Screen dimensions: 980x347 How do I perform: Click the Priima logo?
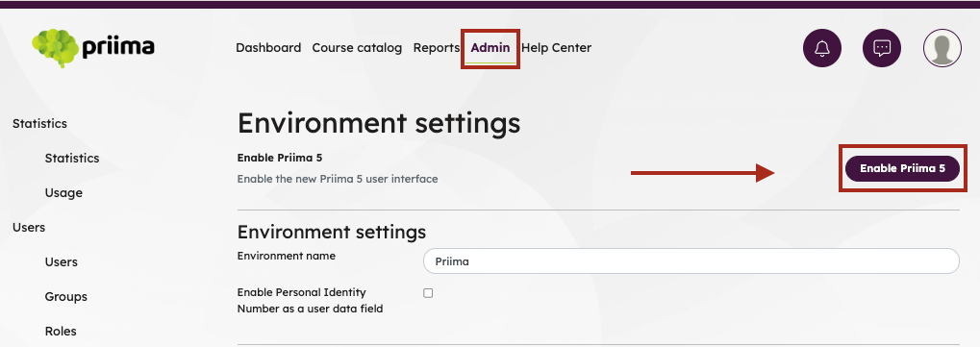(93, 48)
